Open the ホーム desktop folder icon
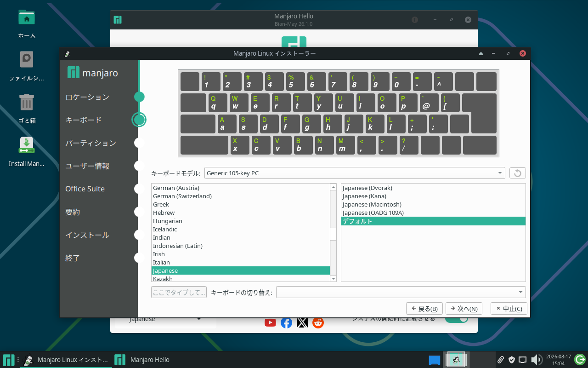Viewport: 588px width, 368px height. (27, 17)
